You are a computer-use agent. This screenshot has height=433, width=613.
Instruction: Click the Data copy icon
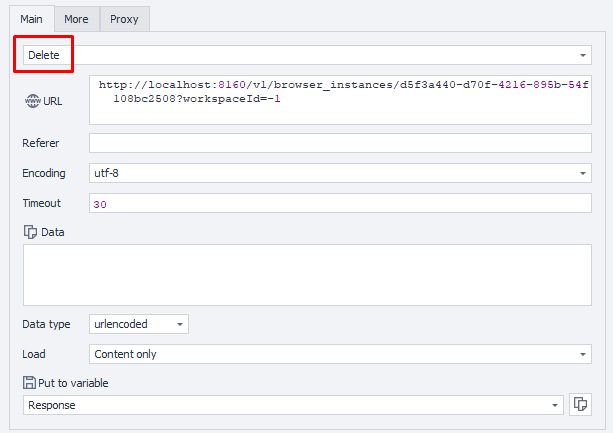[30, 232]
